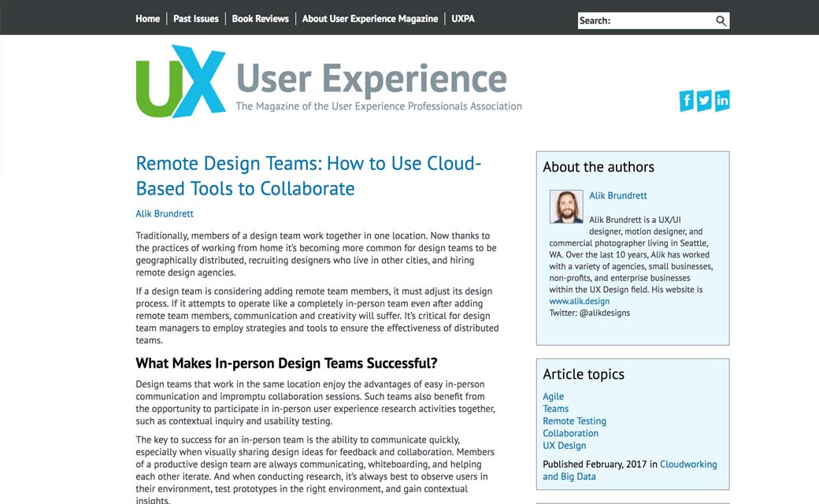Click Alik Brundrett's author photo
The width and height of the screenshot is (819, 504).
click(x=565, y=207)
